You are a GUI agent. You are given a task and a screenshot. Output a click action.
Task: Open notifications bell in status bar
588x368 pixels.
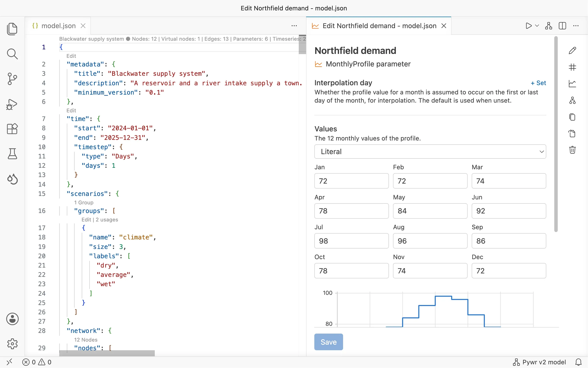coord(578,362)
